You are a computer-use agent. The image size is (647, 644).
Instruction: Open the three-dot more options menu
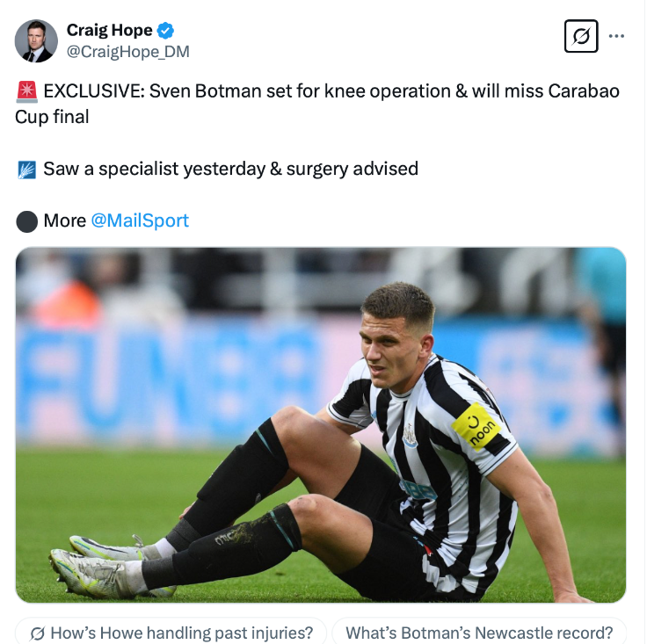(617, 37)
